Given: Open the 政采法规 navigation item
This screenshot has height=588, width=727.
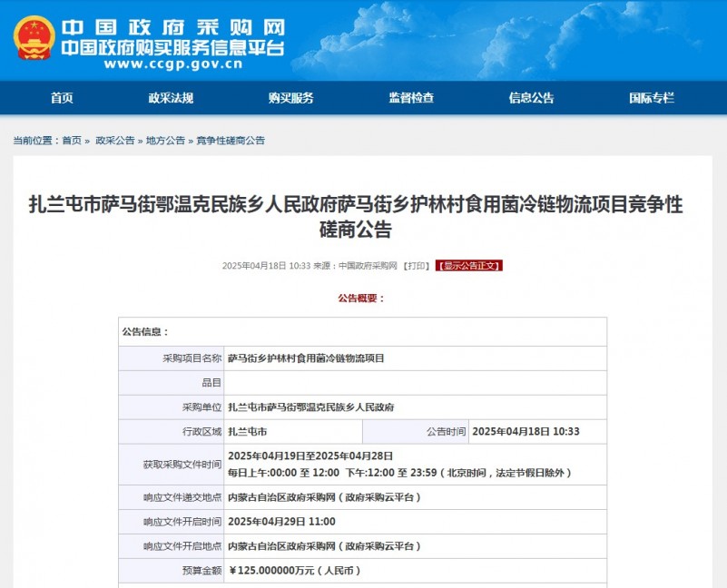Looking at the screenshot, I should (x=171, y=98).
